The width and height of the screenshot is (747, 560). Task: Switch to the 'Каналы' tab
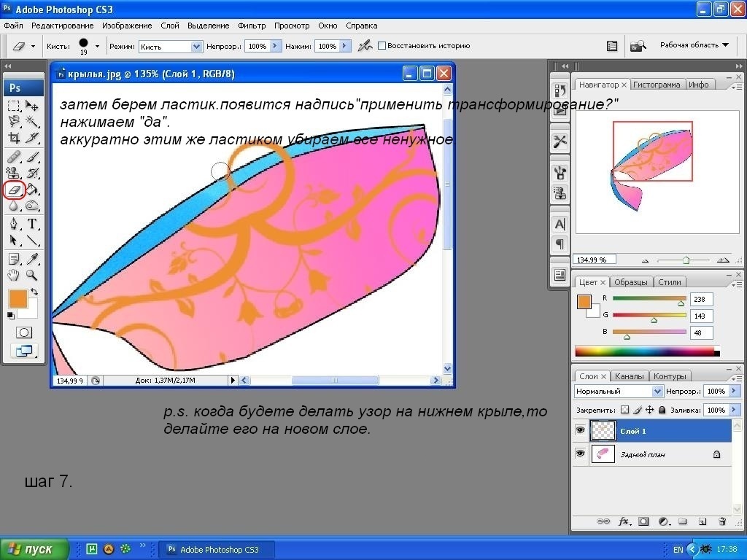tap(628, 376)
